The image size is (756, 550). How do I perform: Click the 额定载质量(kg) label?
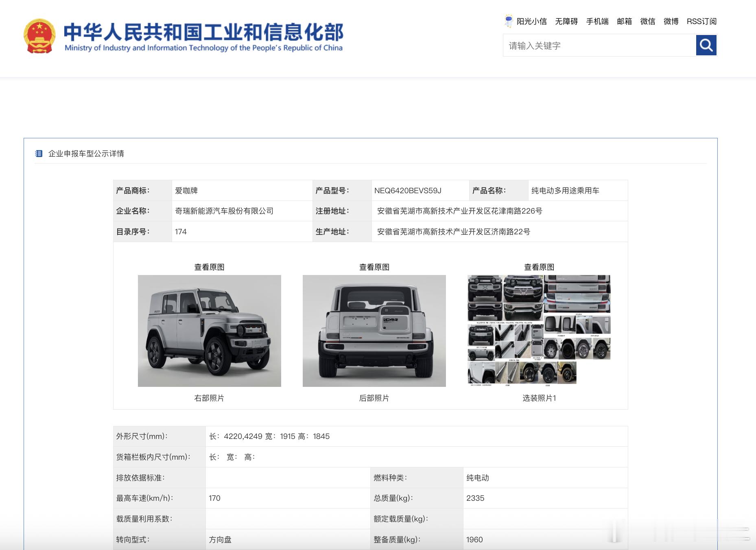(x=401, y=519)
